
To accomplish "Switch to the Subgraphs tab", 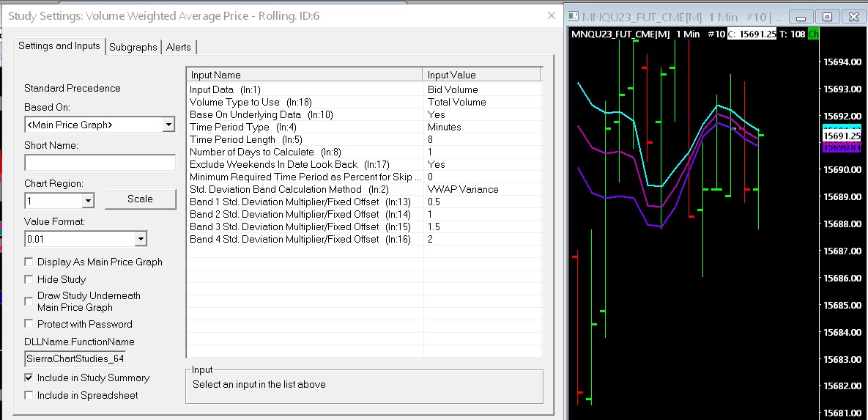I will (x=133, y=47).
